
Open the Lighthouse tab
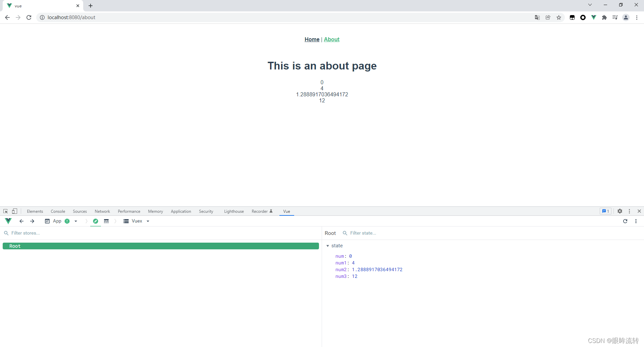[x=234, y=211]
